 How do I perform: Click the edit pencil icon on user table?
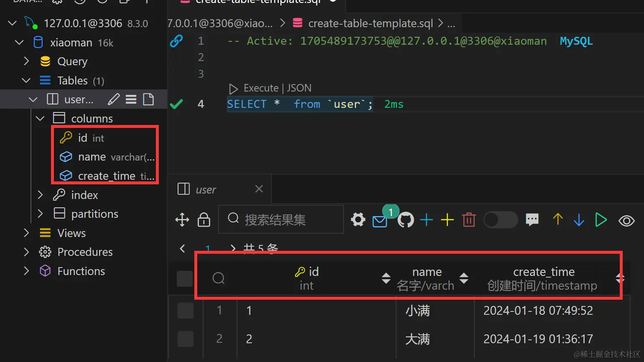coord(114,99)
